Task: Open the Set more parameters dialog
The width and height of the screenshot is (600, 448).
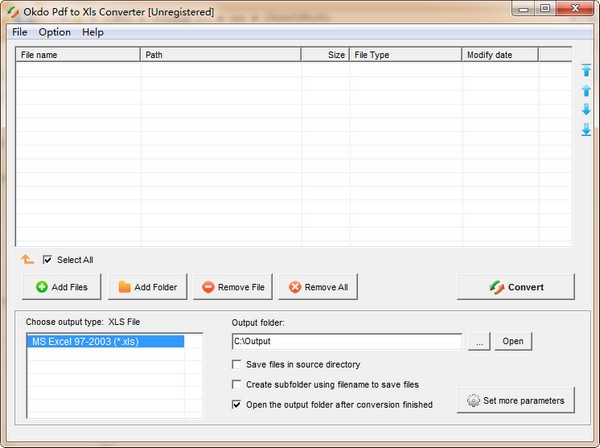Action: click(x=516, y=401)
